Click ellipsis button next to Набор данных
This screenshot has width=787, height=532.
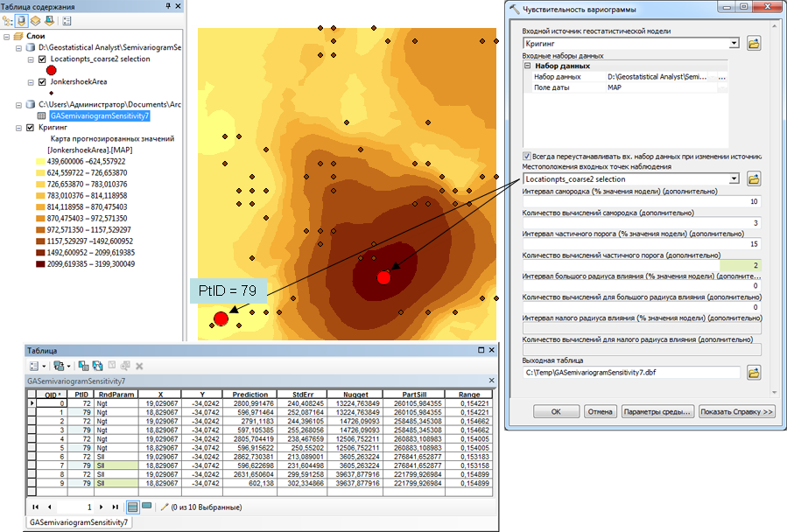[721, 77]
